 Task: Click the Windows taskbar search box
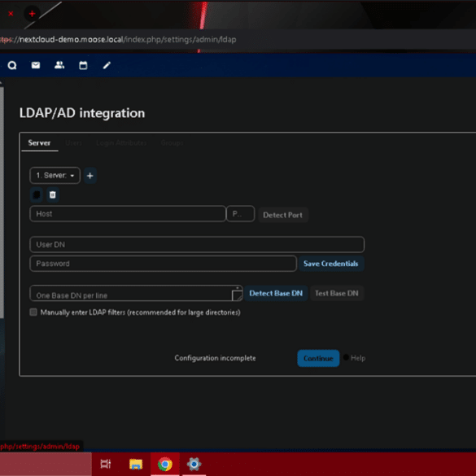pyautogui.click(x=46, y=464)
